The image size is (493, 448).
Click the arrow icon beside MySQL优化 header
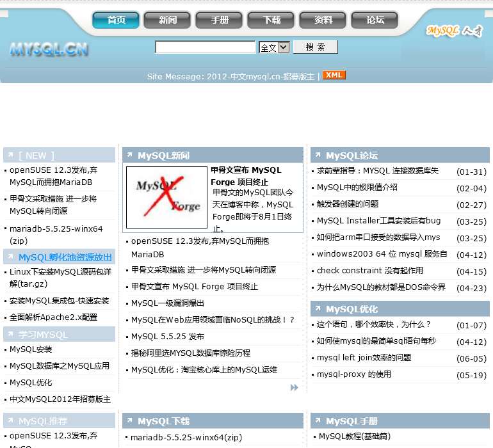[x=318, y=308]
